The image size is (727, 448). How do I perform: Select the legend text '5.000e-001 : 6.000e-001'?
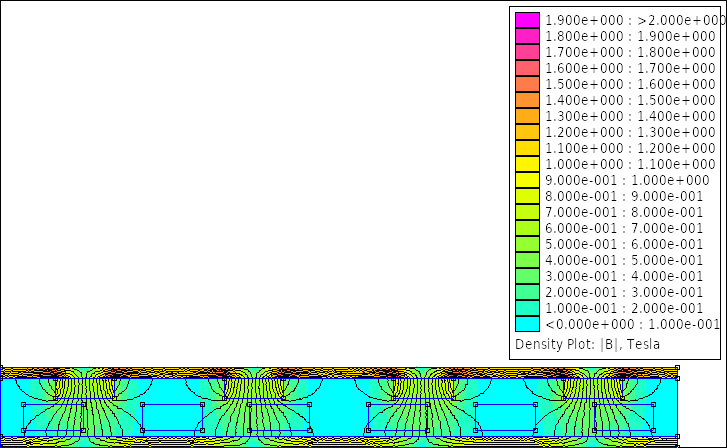624,244
